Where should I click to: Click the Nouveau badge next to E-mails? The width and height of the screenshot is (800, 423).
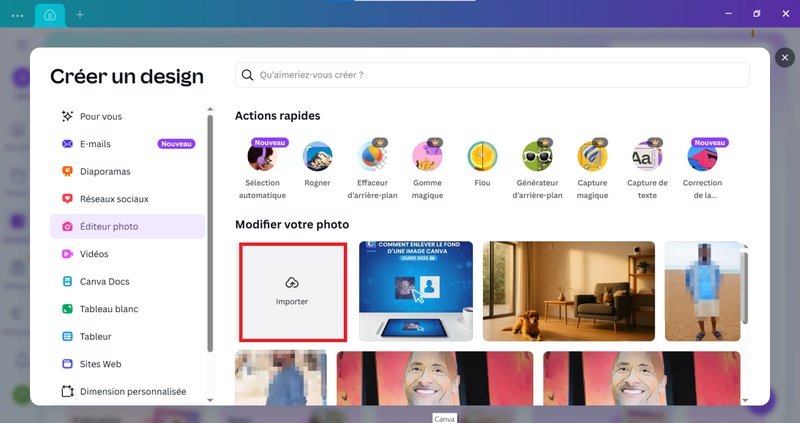pos(176,144)
